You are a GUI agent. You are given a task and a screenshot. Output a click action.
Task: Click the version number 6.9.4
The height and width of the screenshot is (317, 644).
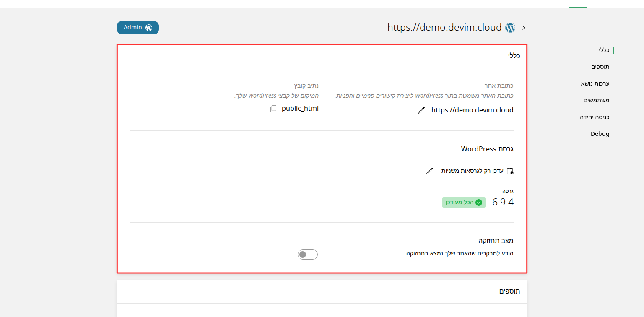(503, 202)
